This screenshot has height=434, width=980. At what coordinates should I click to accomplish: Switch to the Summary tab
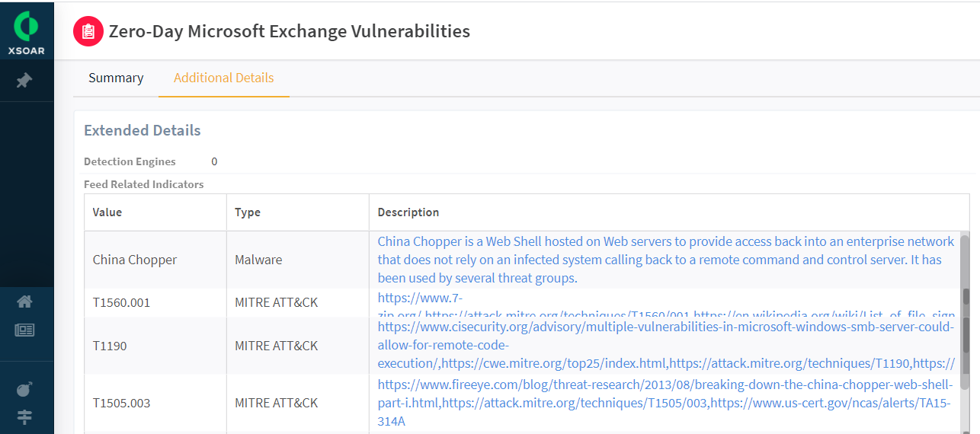pos(116,78)
